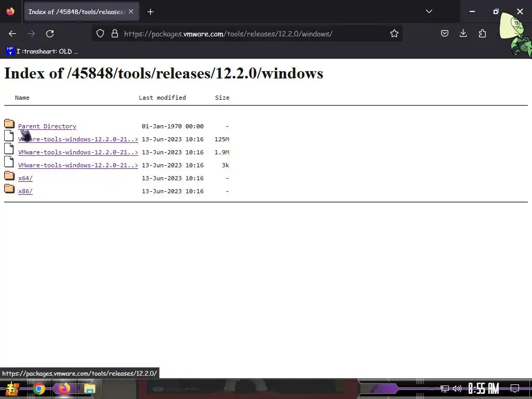Click the Parent Directory folder icon

(9, 124)
